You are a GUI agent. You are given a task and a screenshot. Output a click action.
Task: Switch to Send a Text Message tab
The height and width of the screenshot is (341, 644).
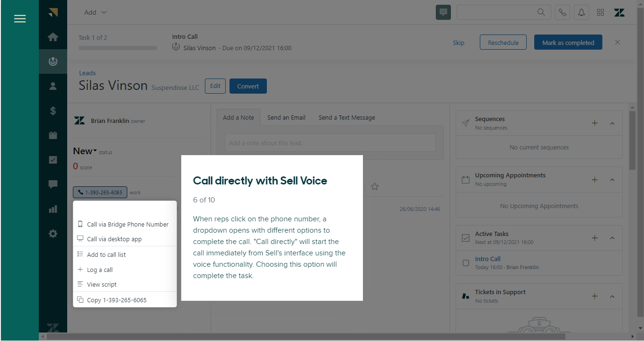[x=347, y=117]
